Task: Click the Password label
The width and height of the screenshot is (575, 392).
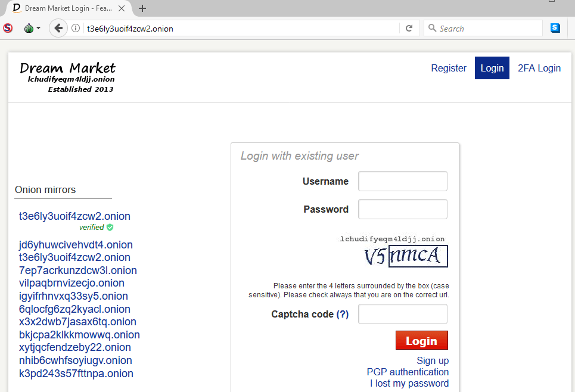Action: pyautogui.click(x=326, y=209)
